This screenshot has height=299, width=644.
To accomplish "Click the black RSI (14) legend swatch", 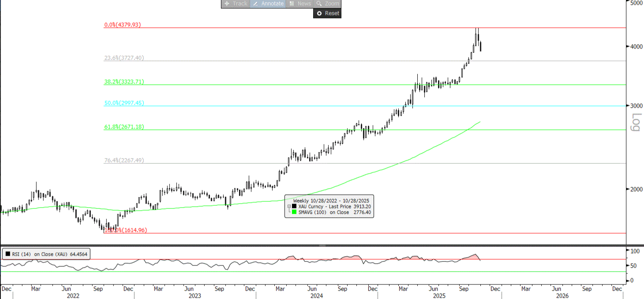I will (x=7, y=254).
